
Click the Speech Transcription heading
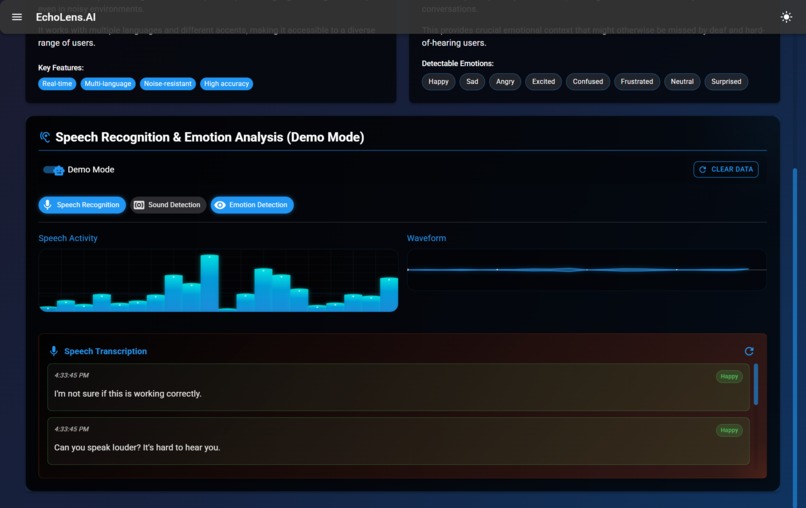click(105, 351)
